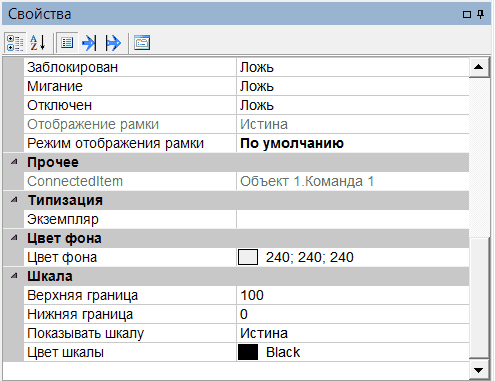This screenshot has width=495, height=381.
Task: Show the properties list view
Action: pos(67,43)
